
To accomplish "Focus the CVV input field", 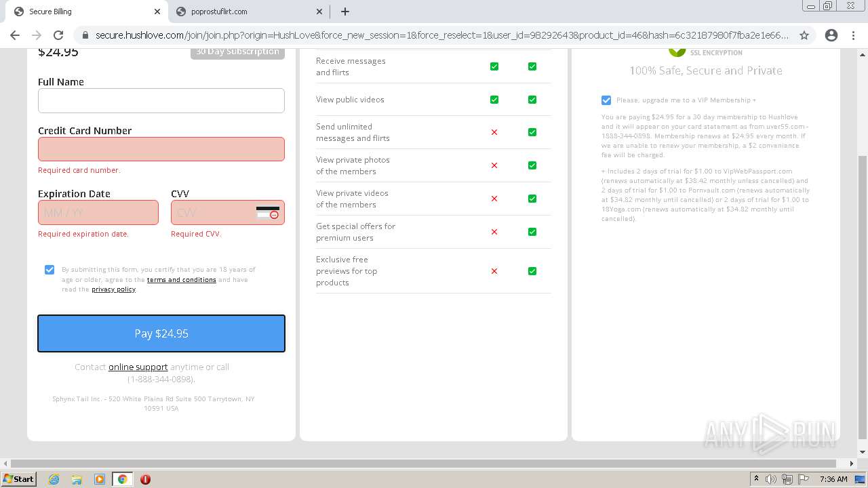I will (x=228, y=213).
